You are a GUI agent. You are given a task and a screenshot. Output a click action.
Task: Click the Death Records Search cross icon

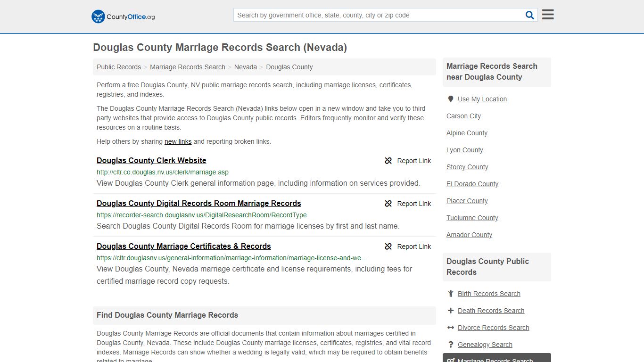pos(451,311)
